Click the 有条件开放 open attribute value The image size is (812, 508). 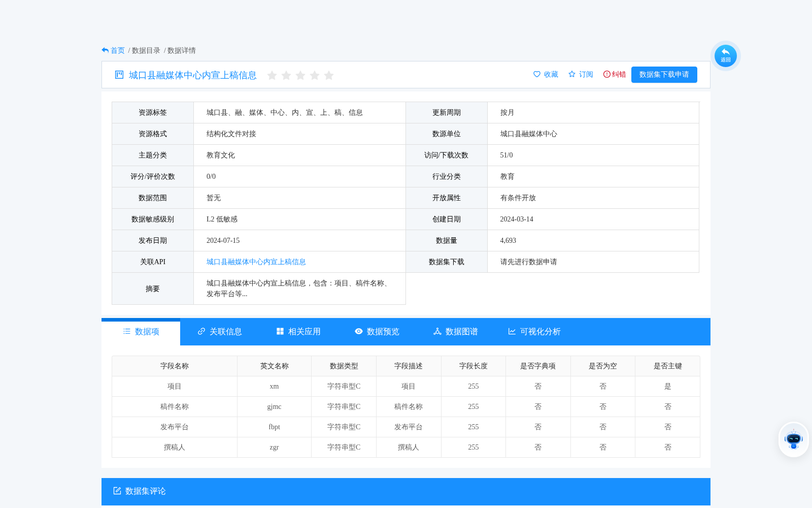[518, 198]
